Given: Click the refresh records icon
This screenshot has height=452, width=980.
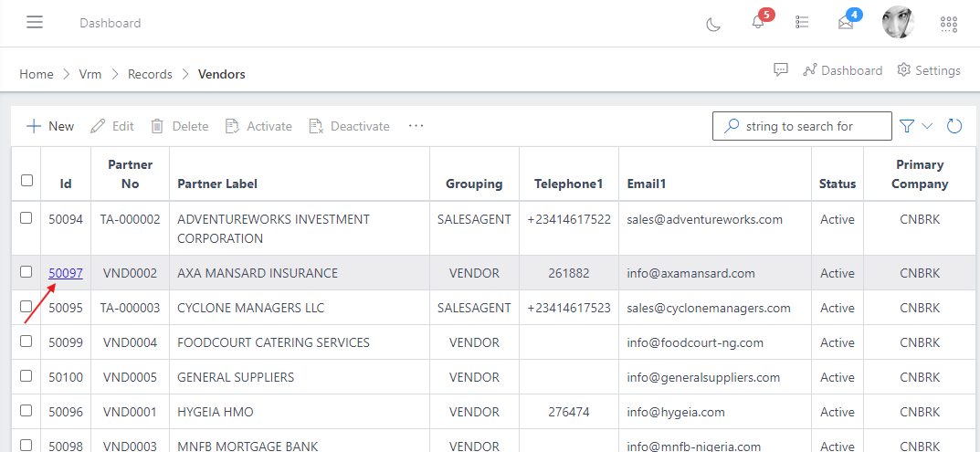Looking at the screenshot, I should (x=954, y=126).
